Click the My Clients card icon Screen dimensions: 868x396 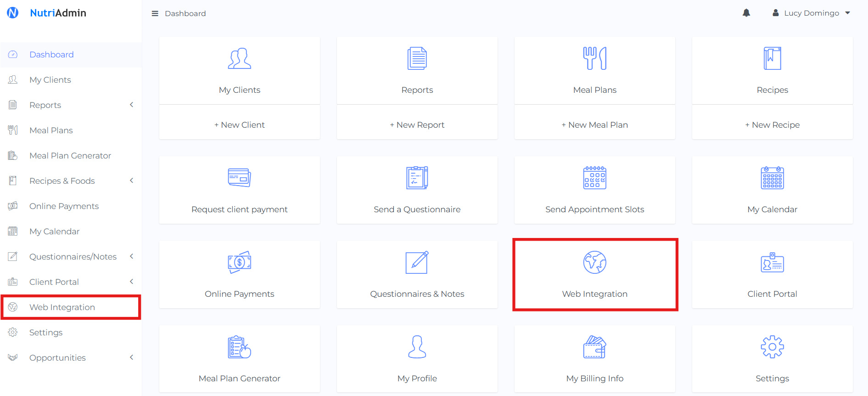pos(240,58)
